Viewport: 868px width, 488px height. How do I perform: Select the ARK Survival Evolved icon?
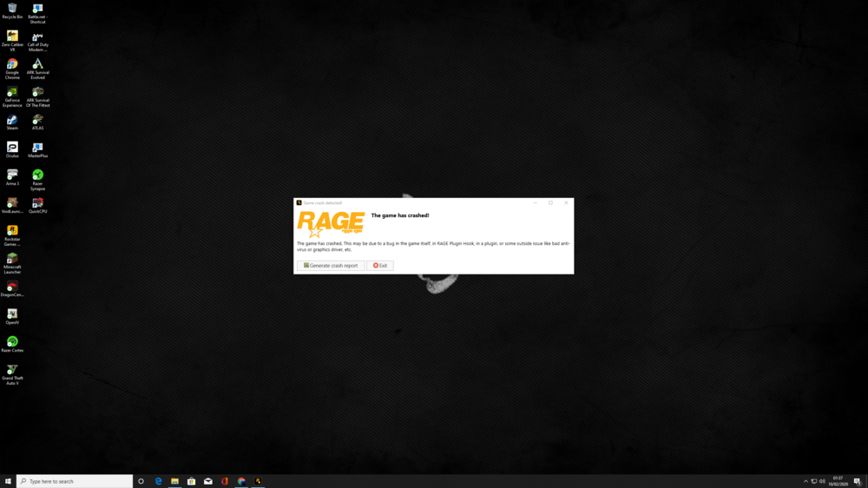click(x=37, y=69)
